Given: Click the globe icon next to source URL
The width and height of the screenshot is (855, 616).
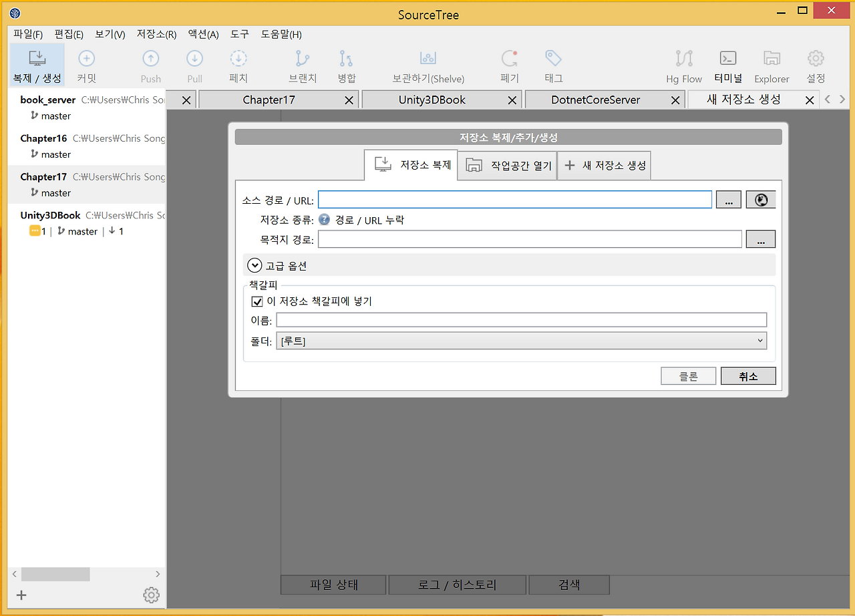Looking at the screenshot, I should point(761,199).
